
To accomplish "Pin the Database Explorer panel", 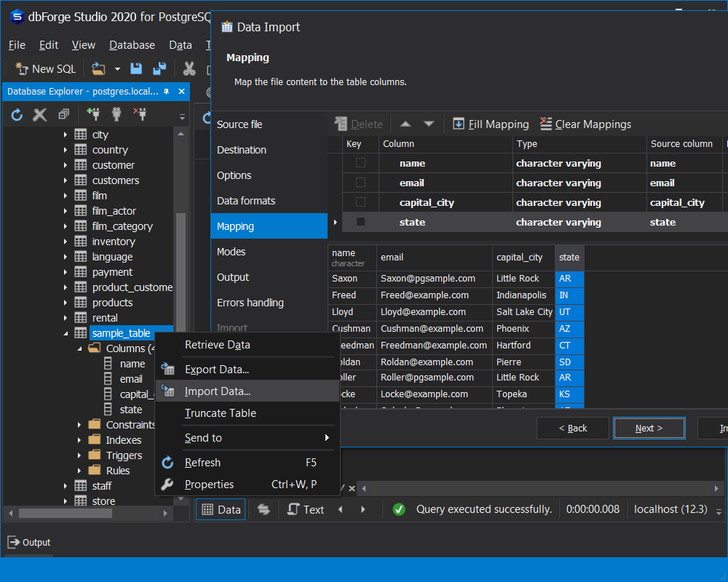I will click(166, 92).
